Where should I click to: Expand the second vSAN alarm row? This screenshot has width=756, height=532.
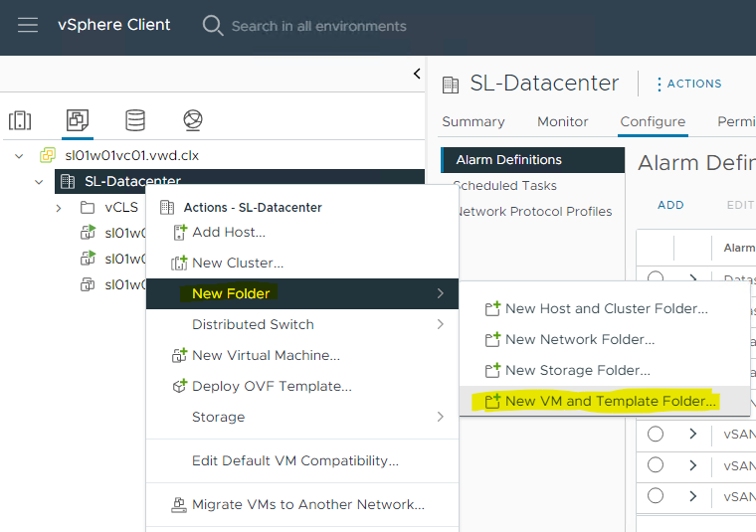pos(693,465)
